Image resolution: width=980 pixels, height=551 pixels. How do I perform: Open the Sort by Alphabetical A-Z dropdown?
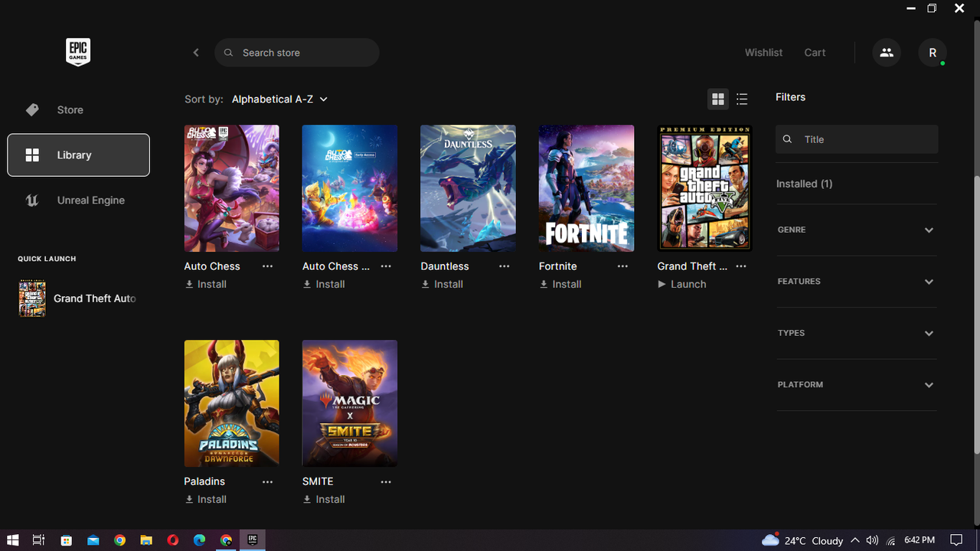(279, 99)
